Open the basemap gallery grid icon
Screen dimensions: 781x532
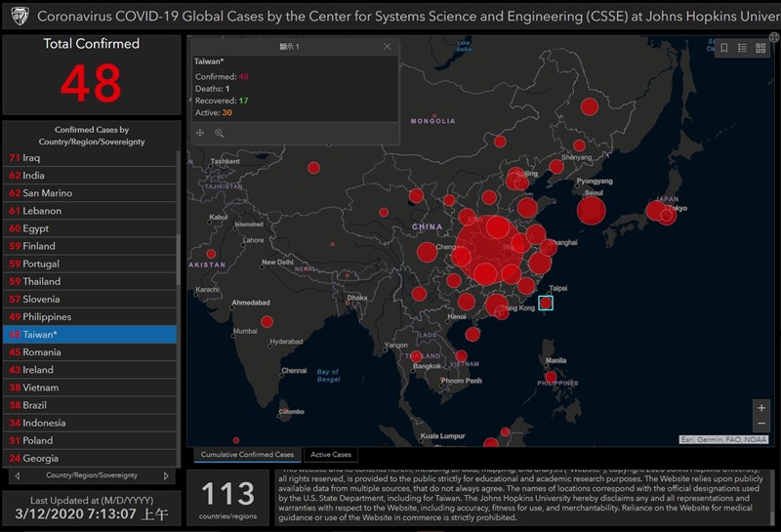(760, 48)
